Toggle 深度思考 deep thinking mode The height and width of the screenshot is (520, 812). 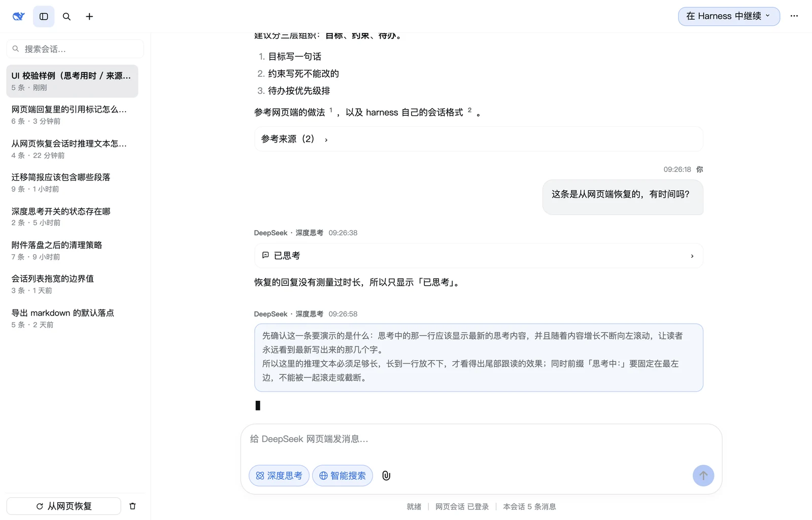coord(279,476)
